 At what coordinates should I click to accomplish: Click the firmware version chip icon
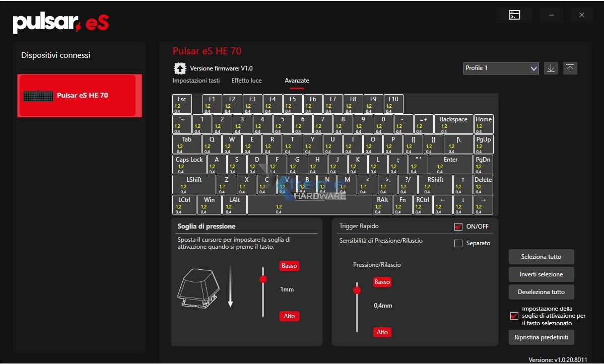[x=179, y=68]
